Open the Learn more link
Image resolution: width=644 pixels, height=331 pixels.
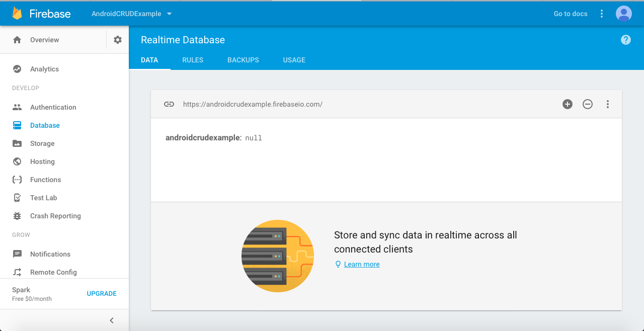(x=362, y=264)
